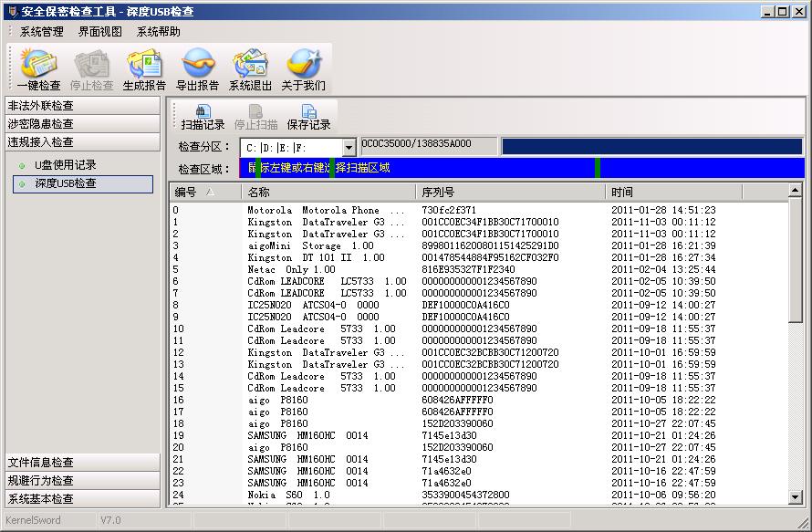Save records with 保存记录 icon
This screenshot has height=532, width=812.
[308, 117]
